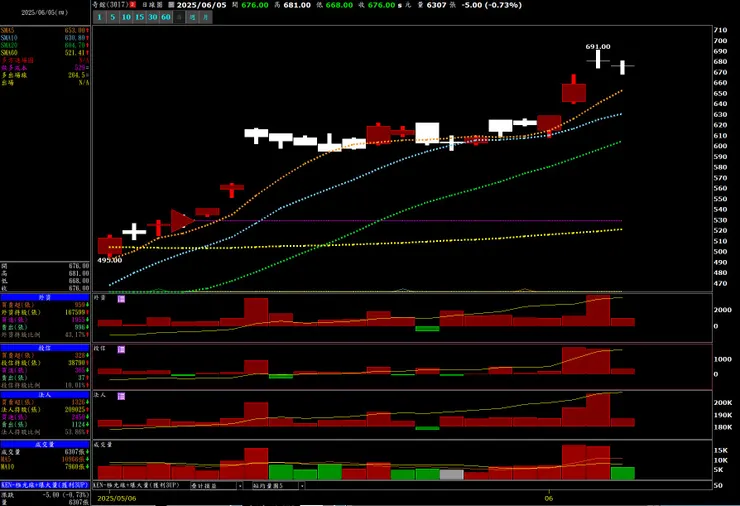Click the purple settings icon in the 外資 chart
Viewport: 740px width, 506px height.
tap(121, 299)
